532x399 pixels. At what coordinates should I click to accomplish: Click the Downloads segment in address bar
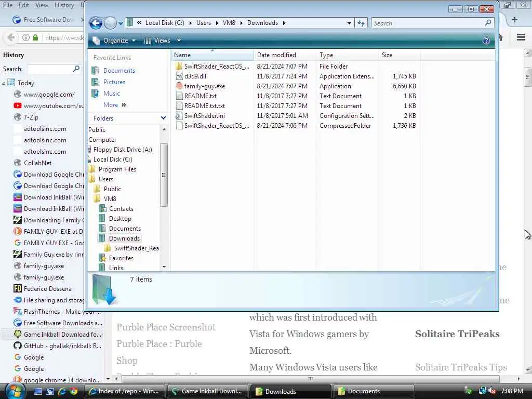tap(262, 23)
